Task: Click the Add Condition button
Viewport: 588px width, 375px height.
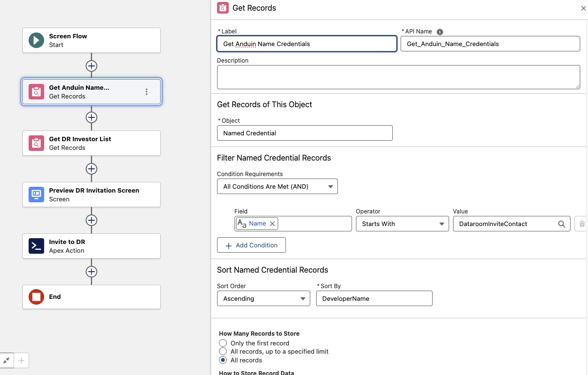Action: [x=252, y=245]
